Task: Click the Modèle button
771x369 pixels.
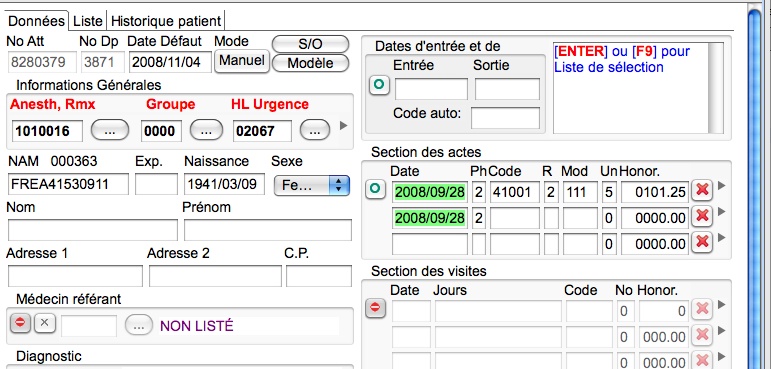Action: [x=310, y=63]
